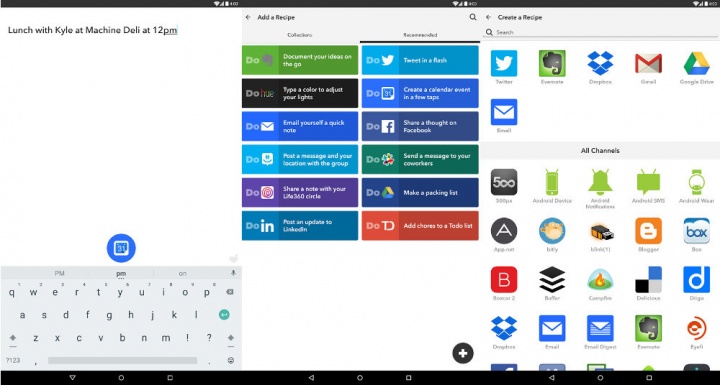Open 'Add chores to a Todo list' recipe
Viewport: 720px width, 385px height.
(x=420, y=226)
